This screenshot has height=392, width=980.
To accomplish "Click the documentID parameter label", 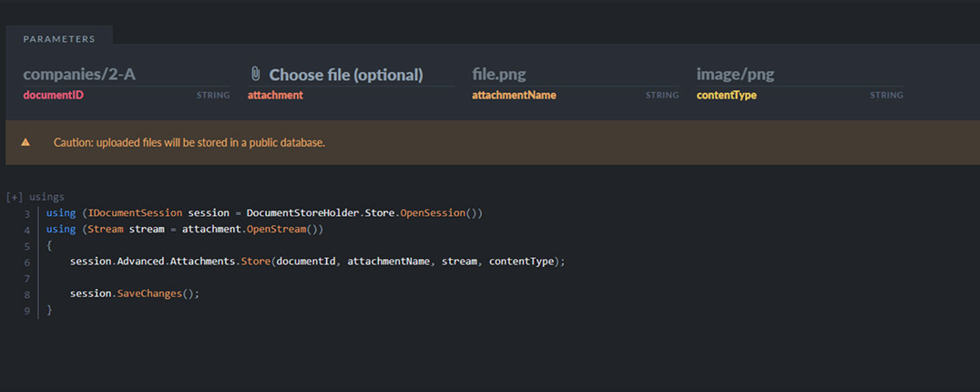I will (x=54, y=95).
